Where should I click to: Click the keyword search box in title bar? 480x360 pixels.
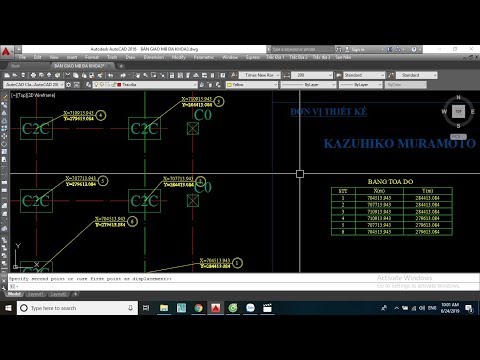tap(303, 49)
